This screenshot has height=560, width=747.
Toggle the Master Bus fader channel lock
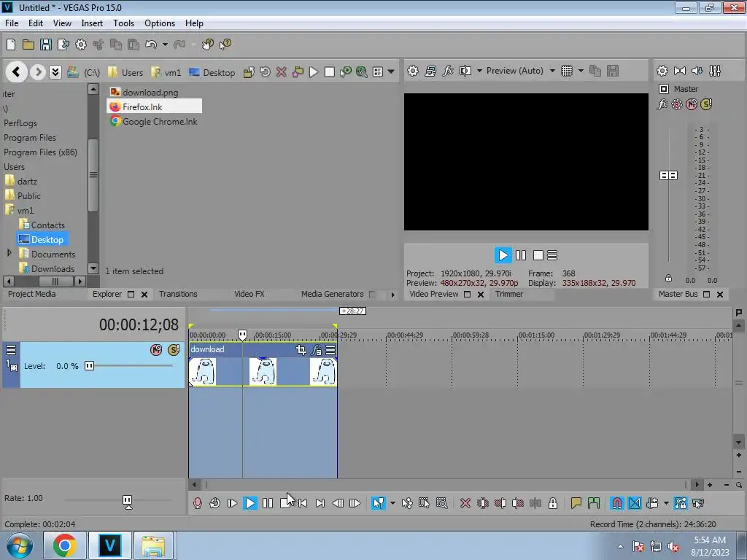(x=668, y=278)
